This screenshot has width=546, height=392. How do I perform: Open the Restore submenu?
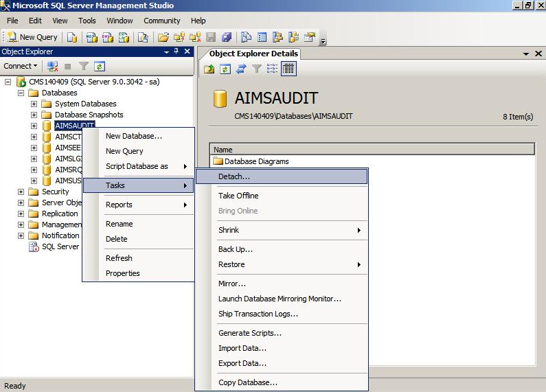coord(282,264)
